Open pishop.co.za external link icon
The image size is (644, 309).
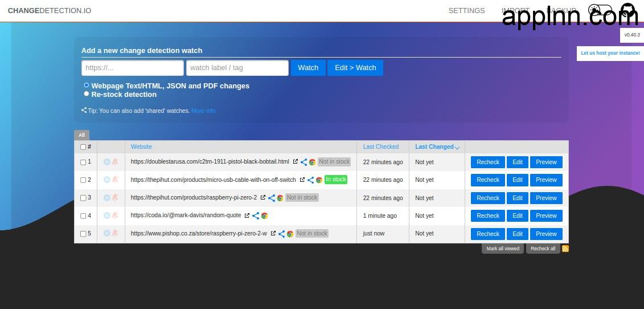click(x=273, y=233)
